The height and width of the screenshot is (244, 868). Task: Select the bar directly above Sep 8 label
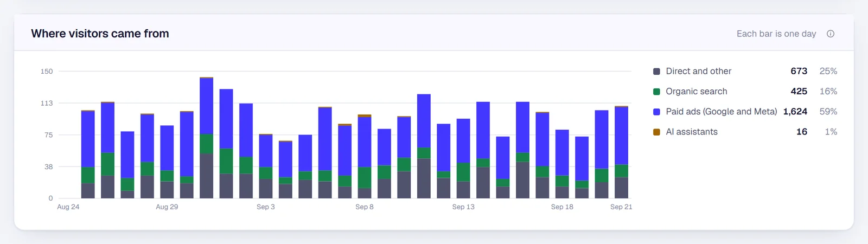[x=365, y=157]
